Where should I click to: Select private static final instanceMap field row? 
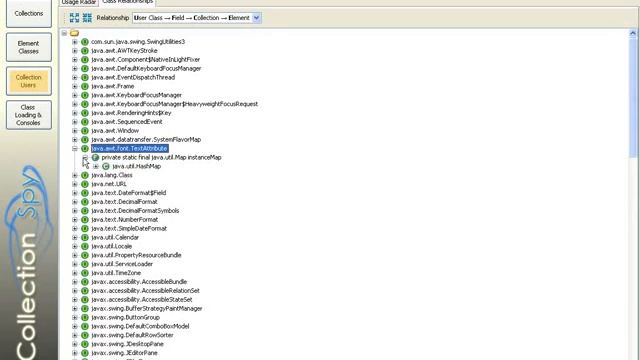161,157
